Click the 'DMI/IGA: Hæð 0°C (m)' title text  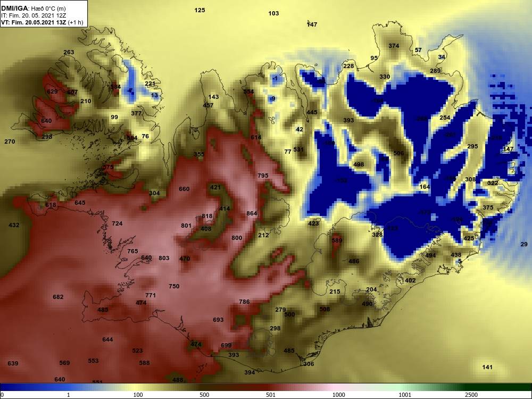34,9
